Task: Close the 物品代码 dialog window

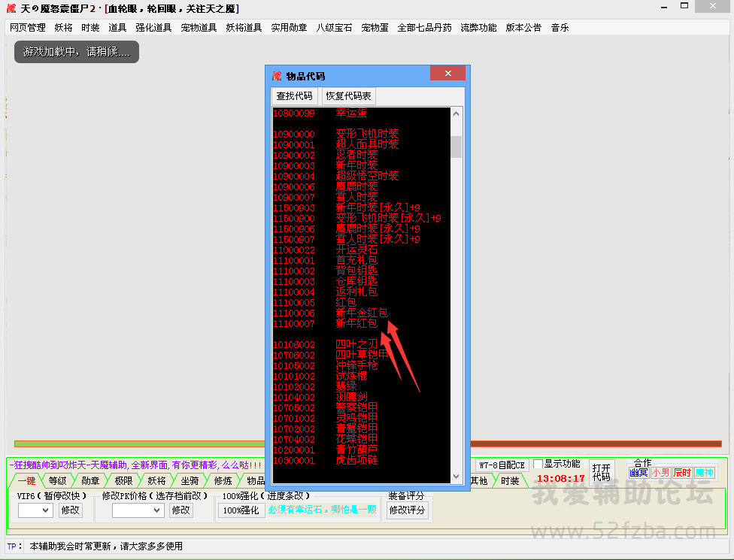Action: (x=449, y=74)
